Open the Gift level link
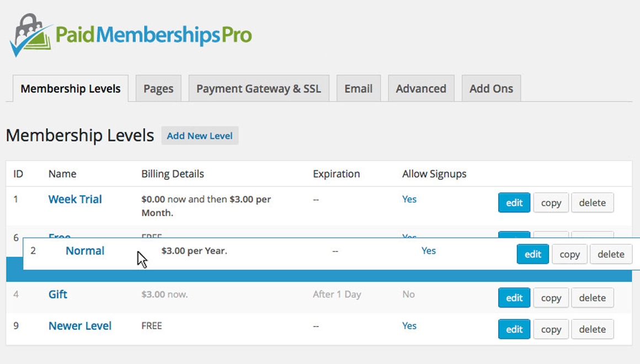 (58, 295)
